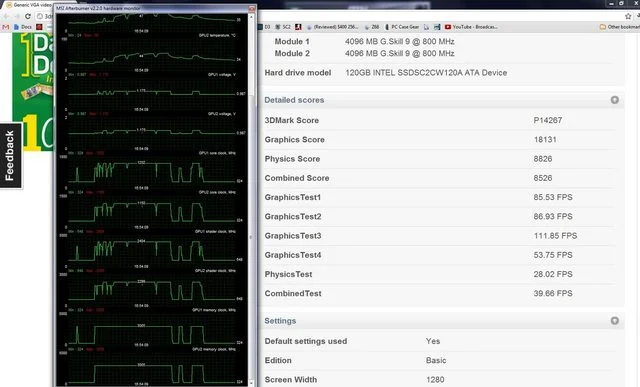The image size is (640, 387).
Task: Open the Z68 bookmark
Action: (372, 27)
